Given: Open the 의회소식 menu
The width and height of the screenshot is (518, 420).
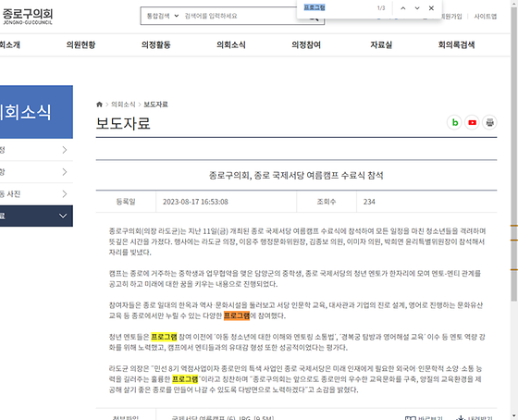Looking at the screenshot, I should coord(231,44).
